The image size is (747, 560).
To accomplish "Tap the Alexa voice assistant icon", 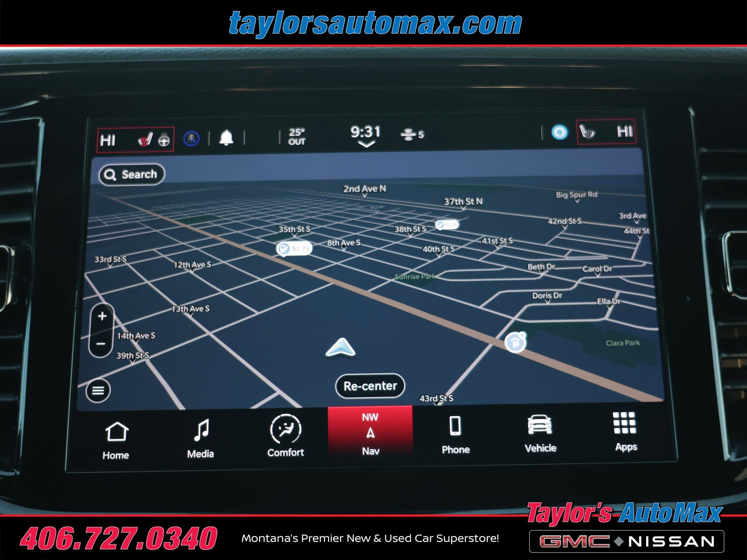I will (559, 132).
